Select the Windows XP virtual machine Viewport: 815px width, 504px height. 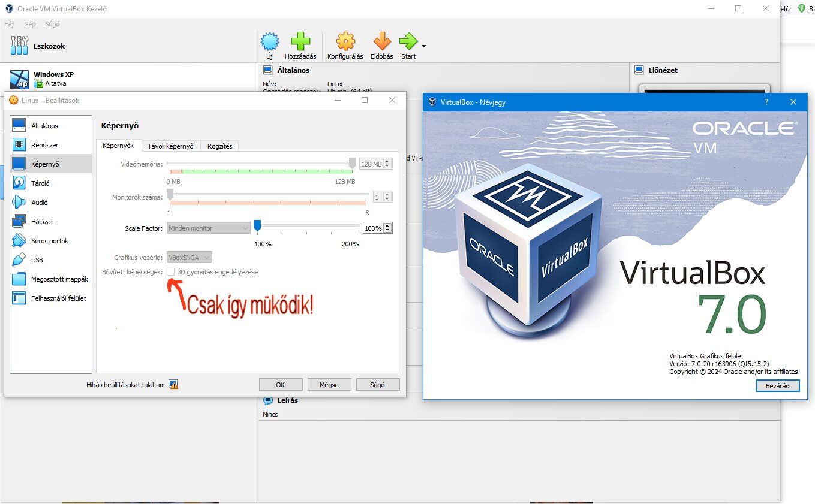(x=129, y=79)
